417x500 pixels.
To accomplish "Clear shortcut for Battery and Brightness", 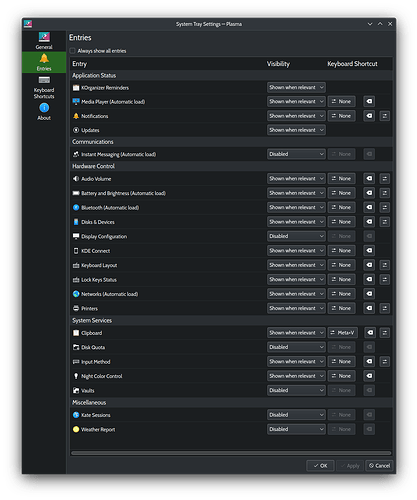I will tap(369, 193).
